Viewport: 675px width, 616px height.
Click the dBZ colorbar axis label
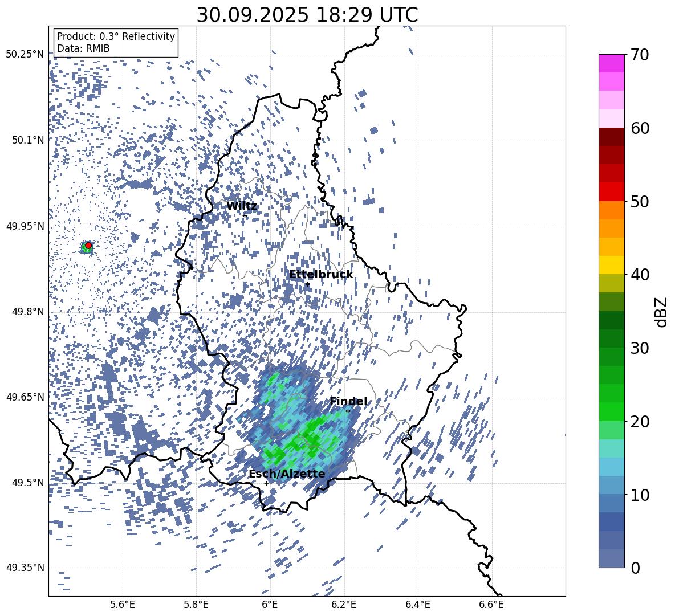click(661, 312)
